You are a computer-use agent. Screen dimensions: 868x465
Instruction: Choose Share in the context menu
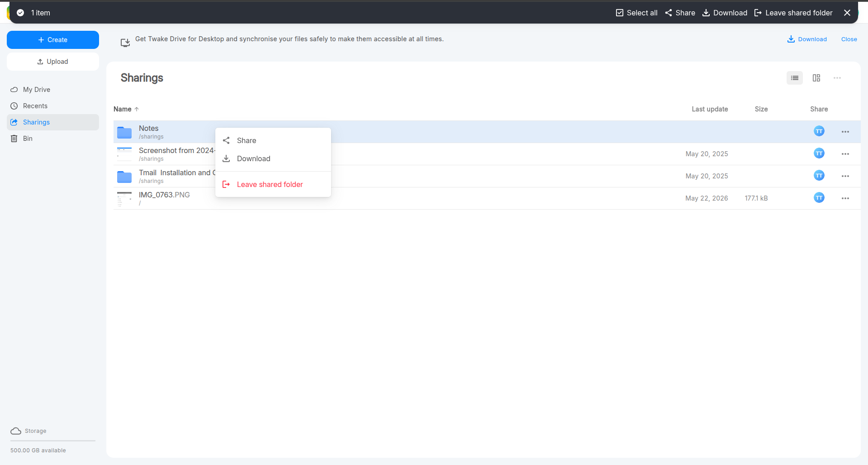pyautogui.click(x=273, y=140)
